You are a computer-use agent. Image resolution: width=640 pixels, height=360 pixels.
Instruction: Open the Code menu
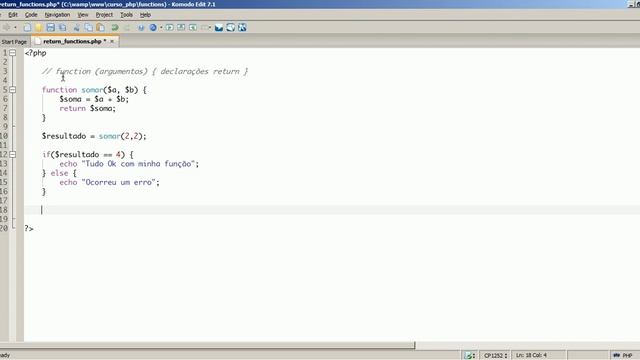[x=31, y=15]
